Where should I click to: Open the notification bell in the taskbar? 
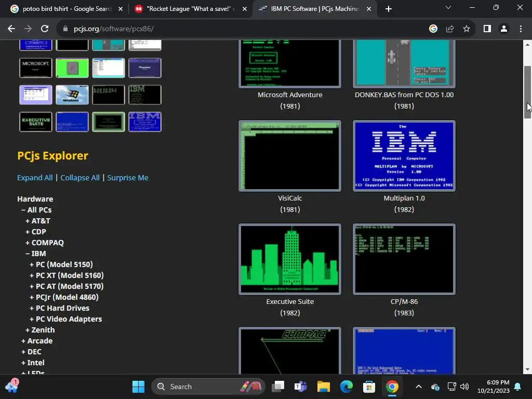518,387
